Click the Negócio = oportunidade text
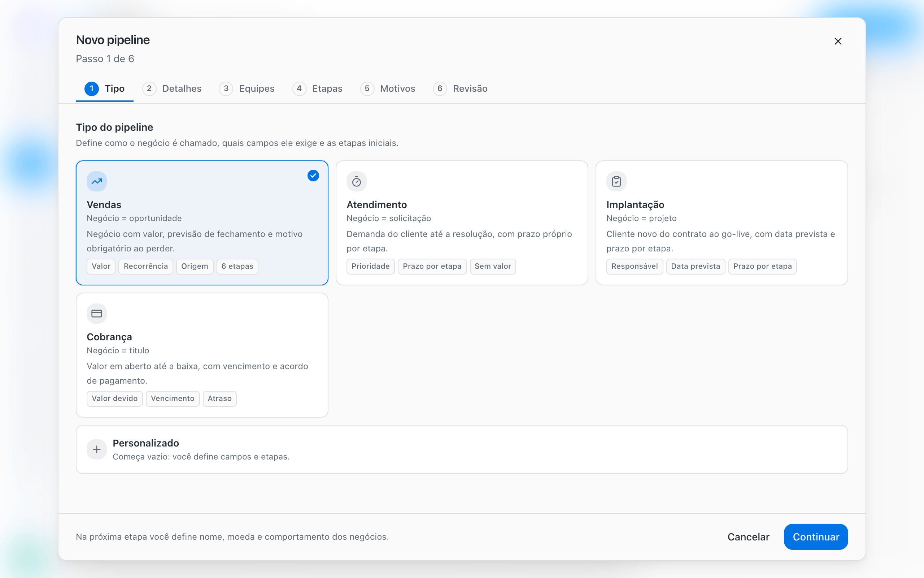Screen dimensions: 924x578 pos(134,218)
